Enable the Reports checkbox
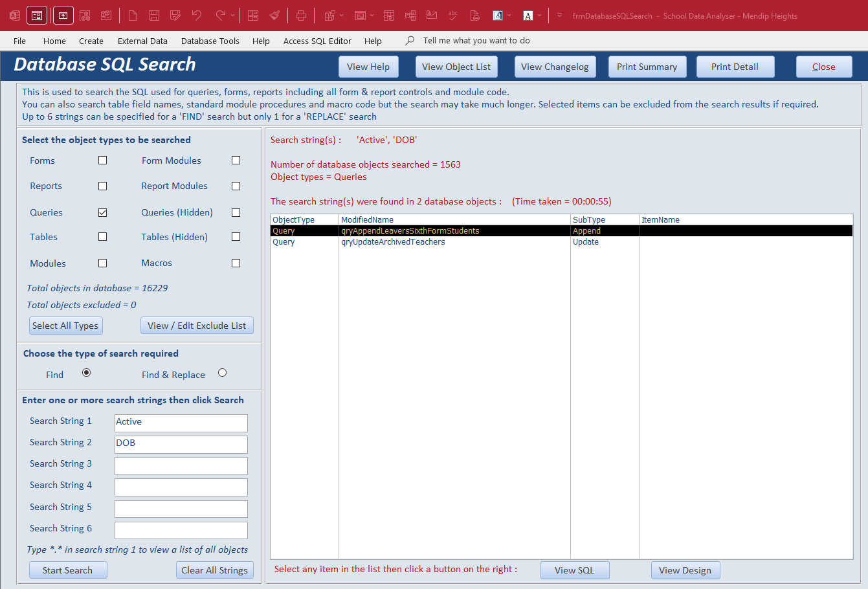Image resolution: width=868 pixels, height=589 pixels. [x=102, y=186]
